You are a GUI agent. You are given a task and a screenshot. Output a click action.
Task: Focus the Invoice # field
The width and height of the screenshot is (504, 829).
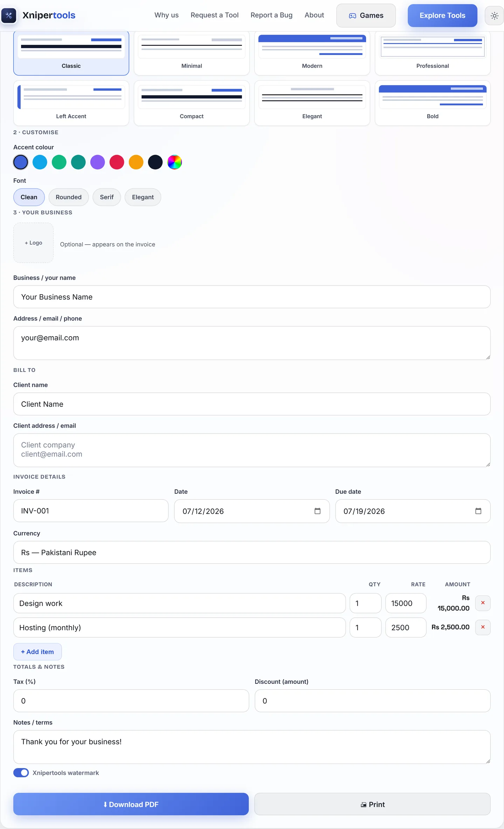pyautogui.click(x=91, y=511)
